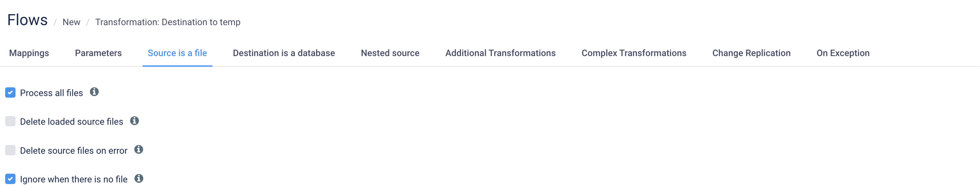View the Complex Transformations tab
The image size is (980, 194).
[x=634, y=53]
